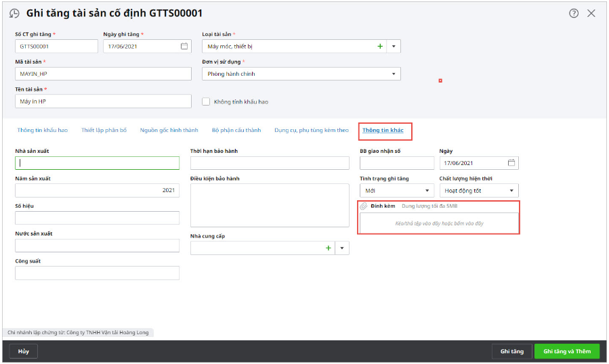Click green plus to add Loại tài sản
The image size is (609, 364).
pos(380,46)
